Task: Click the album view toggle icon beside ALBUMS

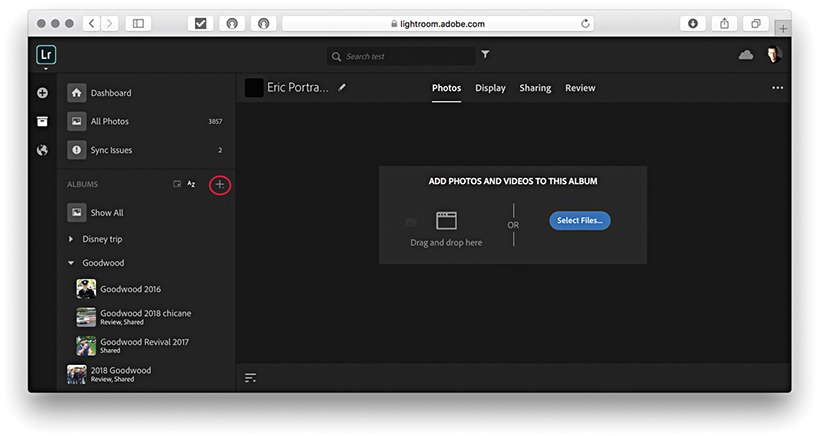Action: click(177, 184)
